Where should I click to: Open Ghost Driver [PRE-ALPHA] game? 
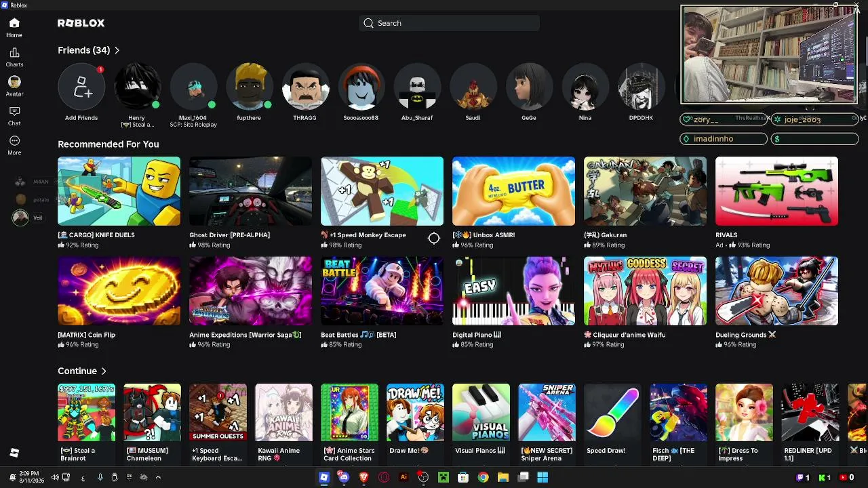pos(251,191)
